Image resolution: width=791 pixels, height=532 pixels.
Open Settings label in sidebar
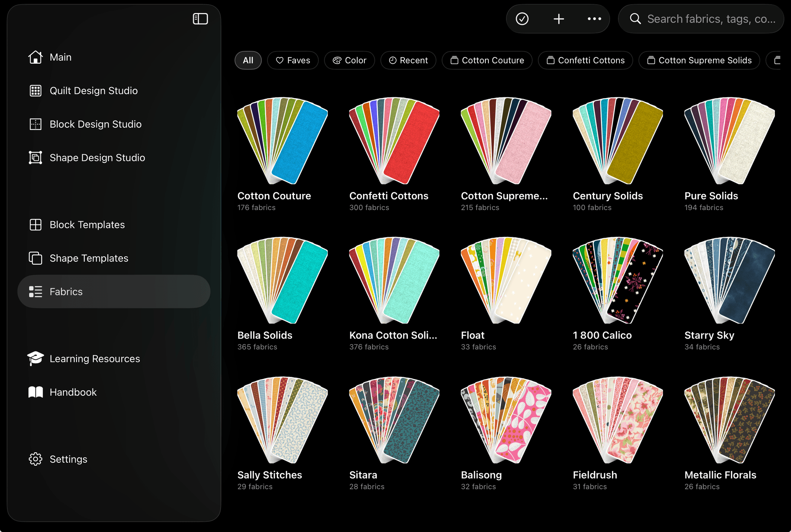[68, 459]
